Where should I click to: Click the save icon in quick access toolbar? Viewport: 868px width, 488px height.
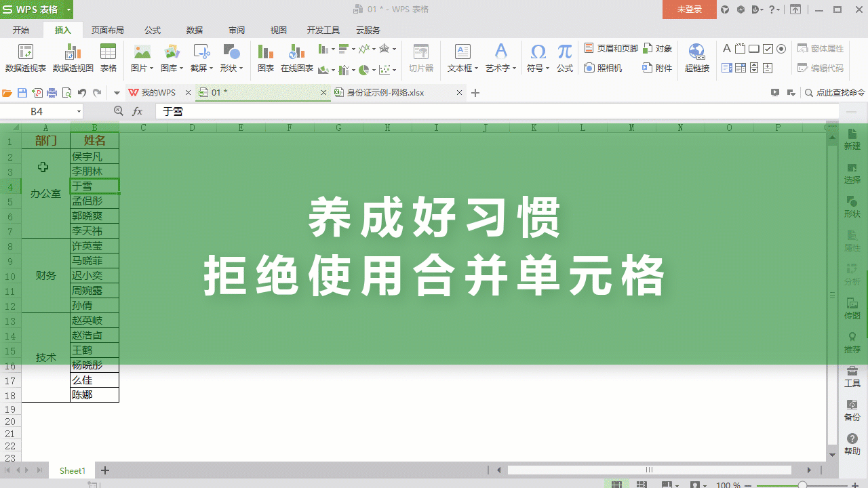[22, 93]
